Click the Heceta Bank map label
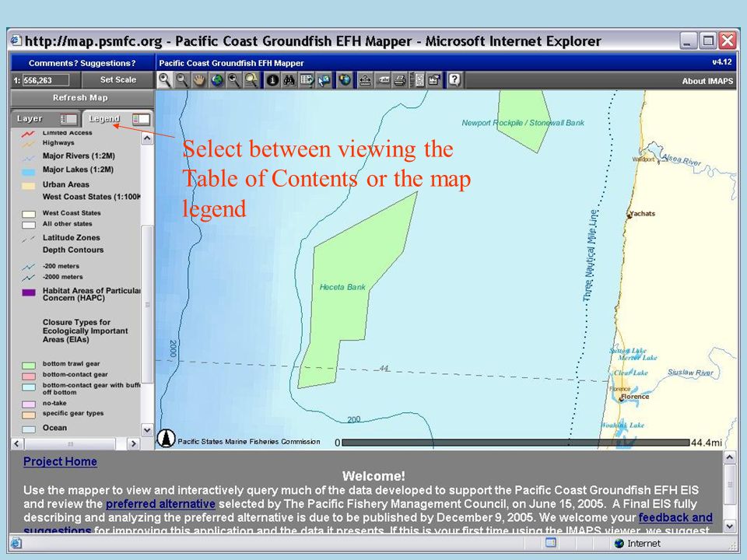Image resolution: width=747 pixels, height=560 pixels. tap(342, 287)
